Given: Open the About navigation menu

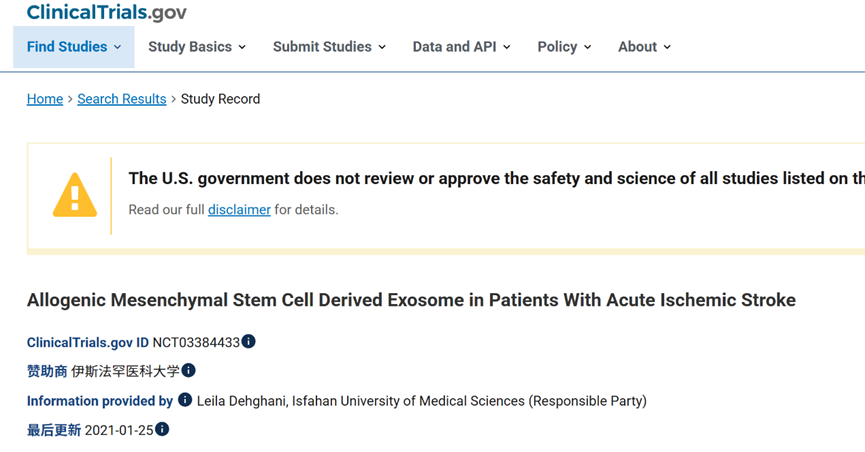Looking at the screenshot, I should (x=644, y=47).
